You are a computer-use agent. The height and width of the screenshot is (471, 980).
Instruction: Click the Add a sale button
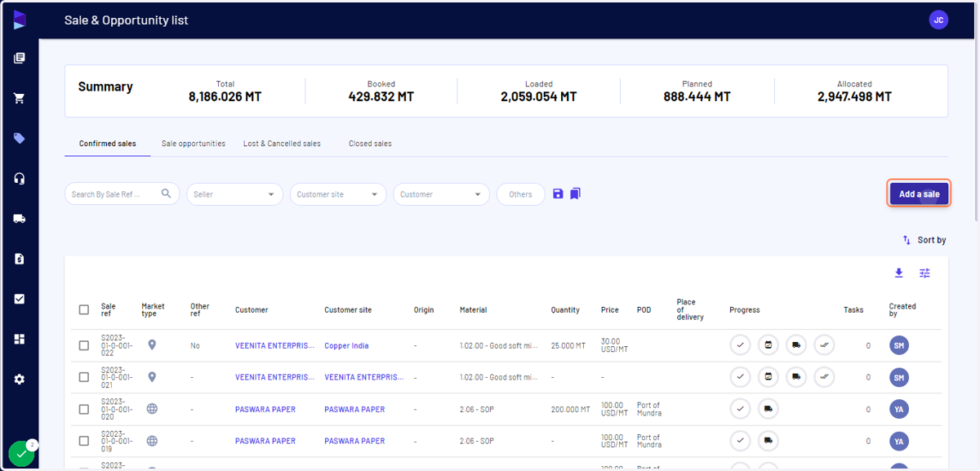tap(919, 194)
